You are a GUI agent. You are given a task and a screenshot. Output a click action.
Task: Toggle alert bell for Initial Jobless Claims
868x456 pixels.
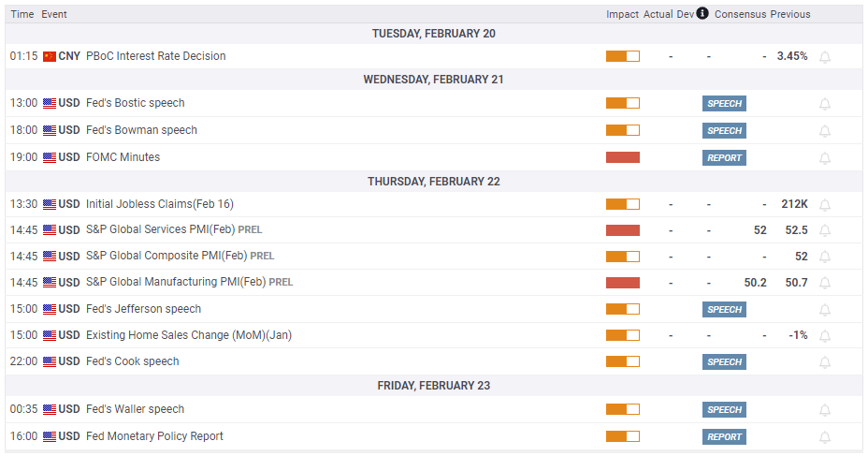click(825, 204)
